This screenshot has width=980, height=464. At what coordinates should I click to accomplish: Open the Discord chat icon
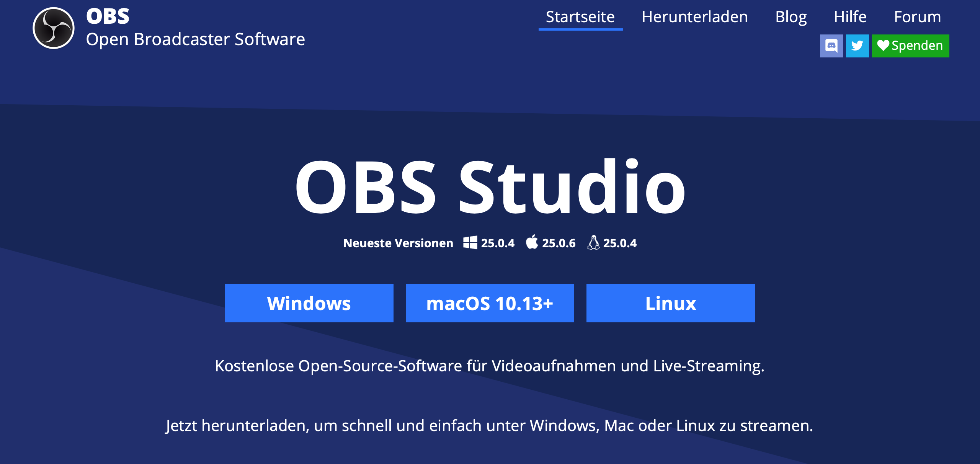pos(831,46)
